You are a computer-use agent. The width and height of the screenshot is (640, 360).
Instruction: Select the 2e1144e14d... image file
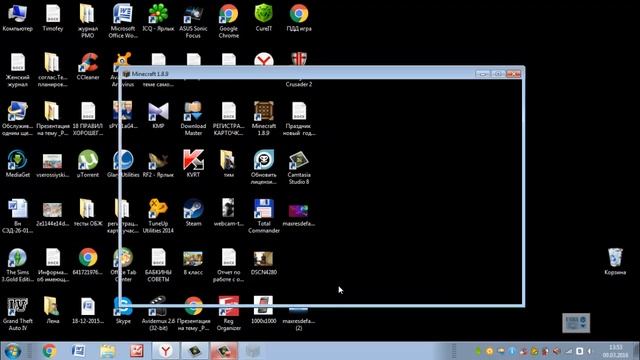[x=53, y=213]
